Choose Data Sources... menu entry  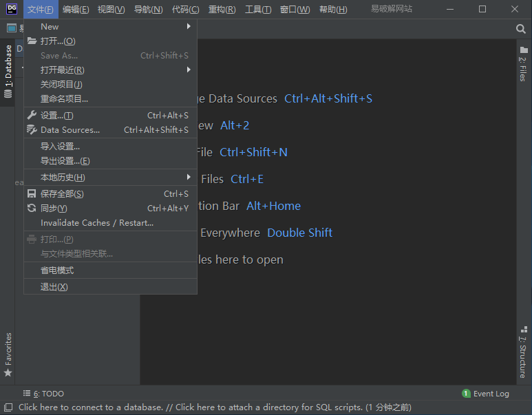pos(110,129)
